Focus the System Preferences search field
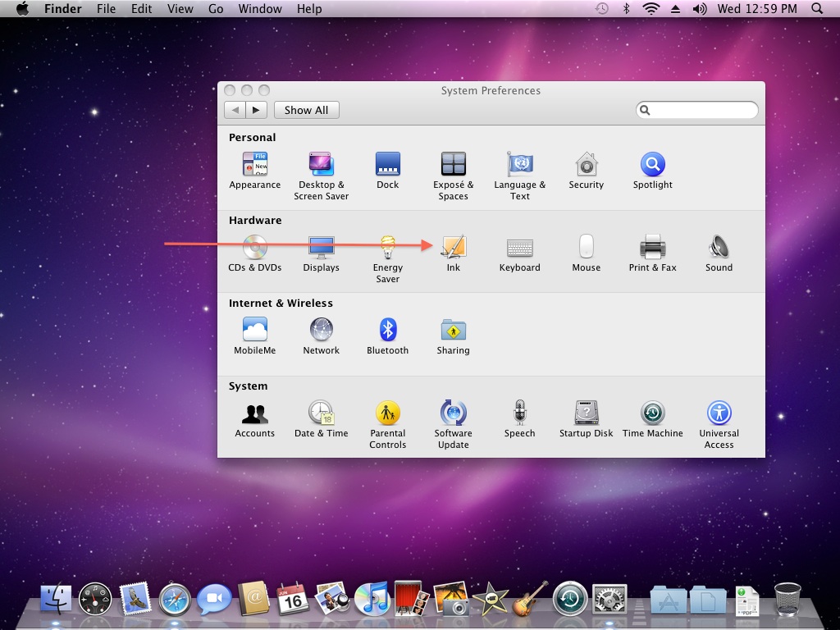 tap(697, 110)
